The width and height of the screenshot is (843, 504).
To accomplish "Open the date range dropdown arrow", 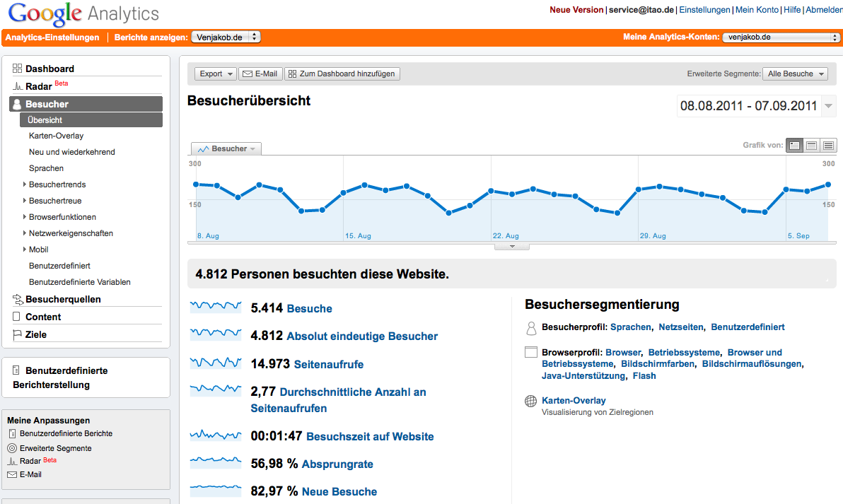I will point(829,106).
